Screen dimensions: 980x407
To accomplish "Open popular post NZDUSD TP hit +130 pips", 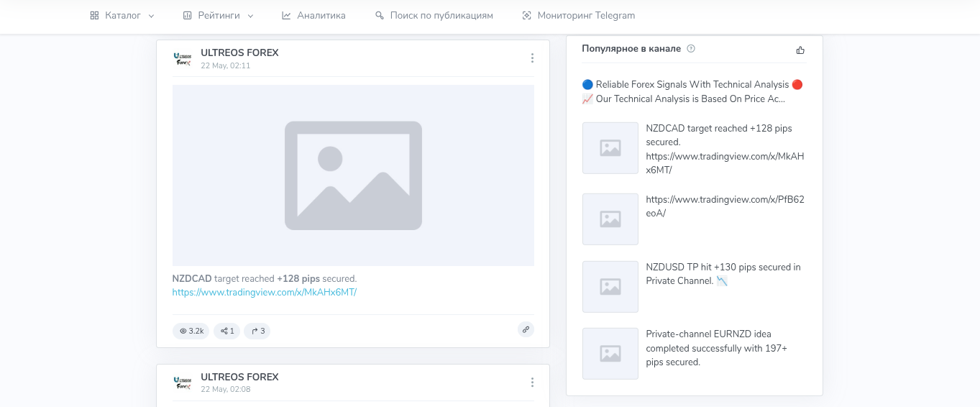I will tap(723, 274).
